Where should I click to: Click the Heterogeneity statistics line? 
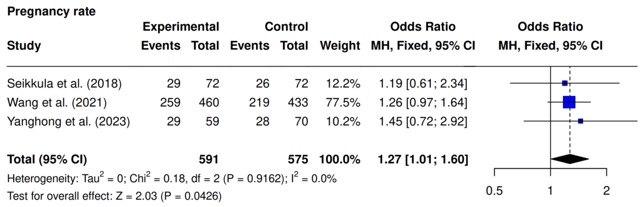click(171, 178)
